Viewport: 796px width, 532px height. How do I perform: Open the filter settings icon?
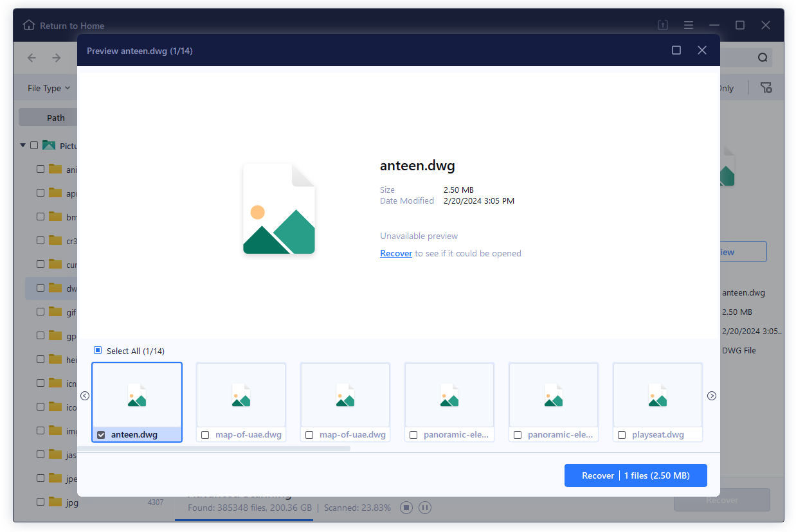click(x=766, y=88)
